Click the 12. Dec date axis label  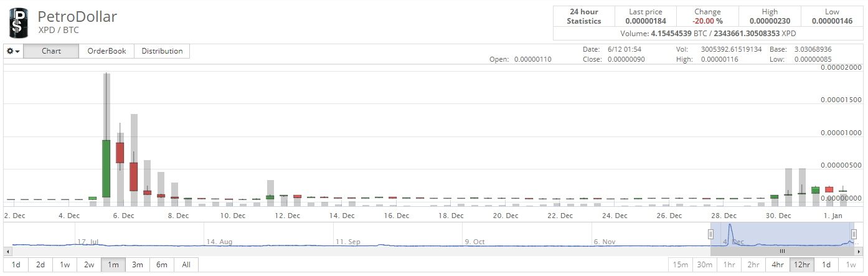[288, 216]
